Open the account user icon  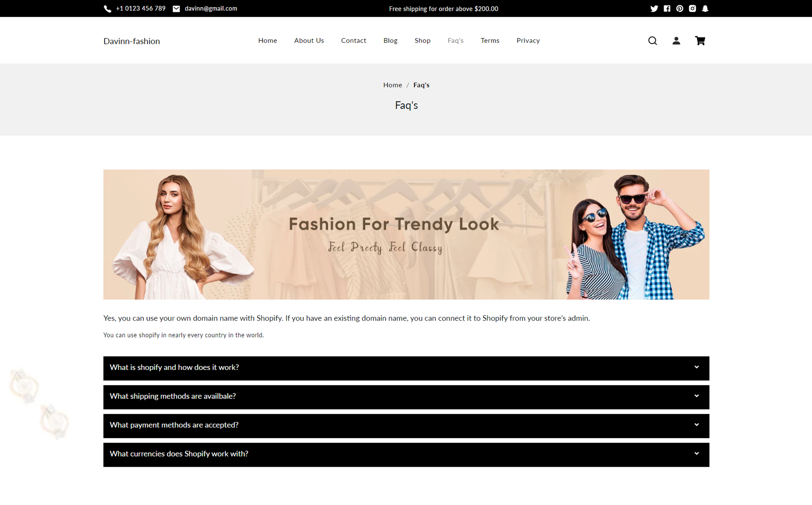pos(676,41)
